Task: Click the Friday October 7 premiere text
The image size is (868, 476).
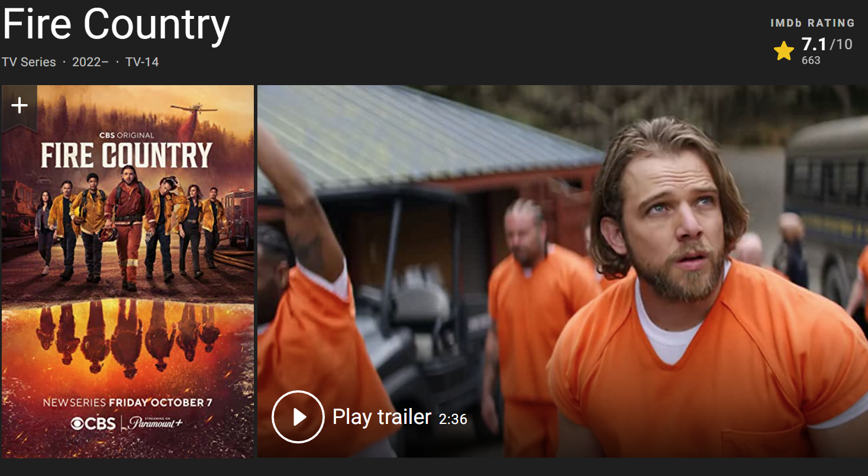Action: coord(160,403)
